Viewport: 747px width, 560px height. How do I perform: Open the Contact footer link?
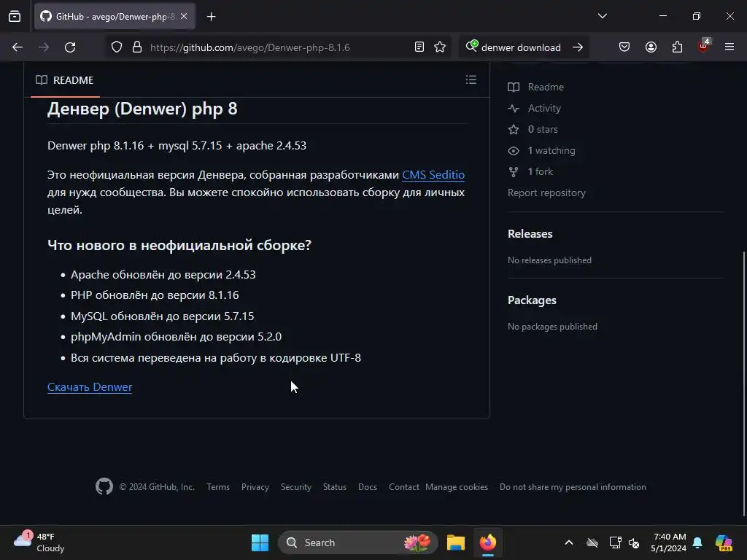pyautogui.click(x=403, y=486)
